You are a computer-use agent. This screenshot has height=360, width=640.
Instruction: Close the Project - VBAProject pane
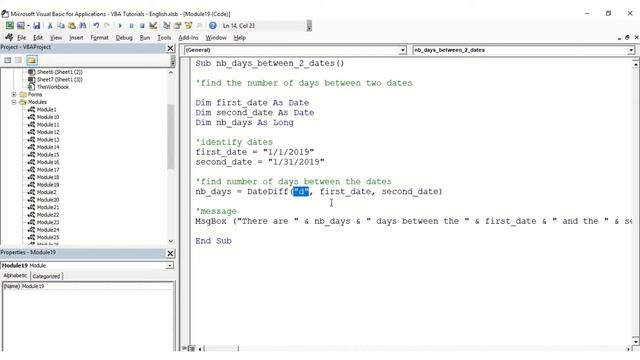point(171,48)
